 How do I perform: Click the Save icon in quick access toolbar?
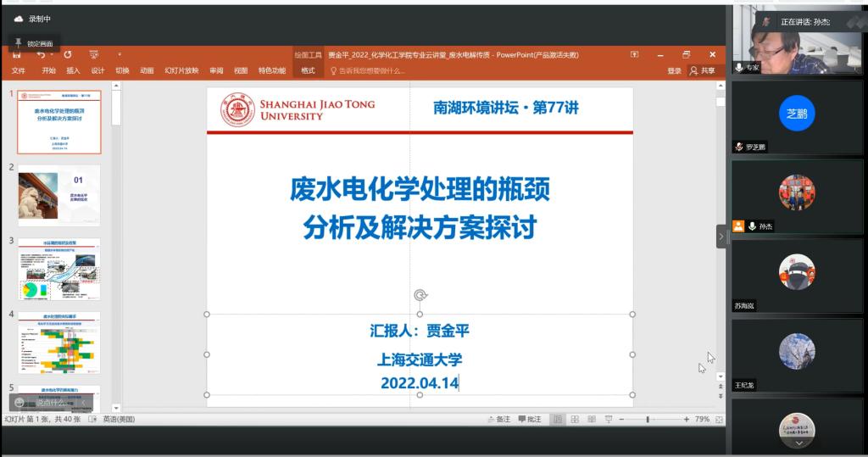[16, 54]
